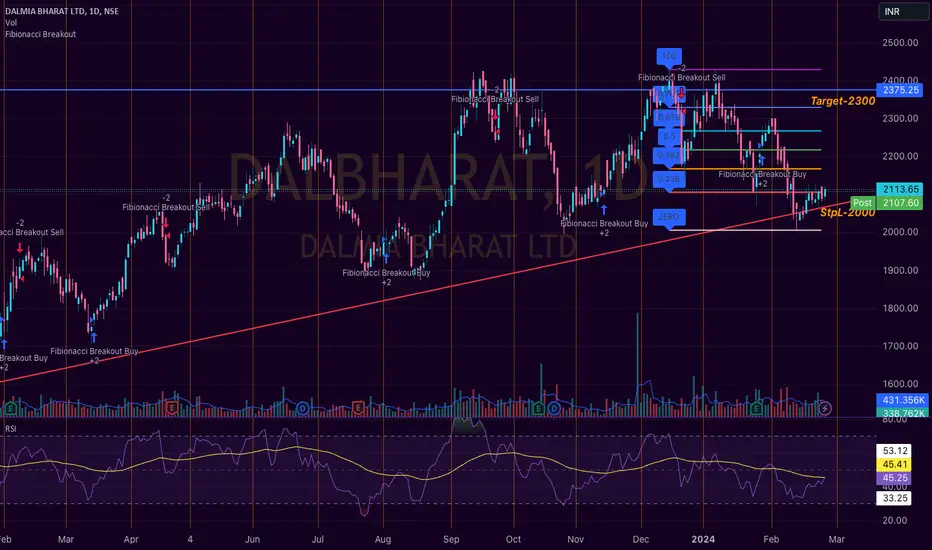Screen dimensions: 932x550
Task: Select the Fibonacci 0.5 level label
Action: 669,136
